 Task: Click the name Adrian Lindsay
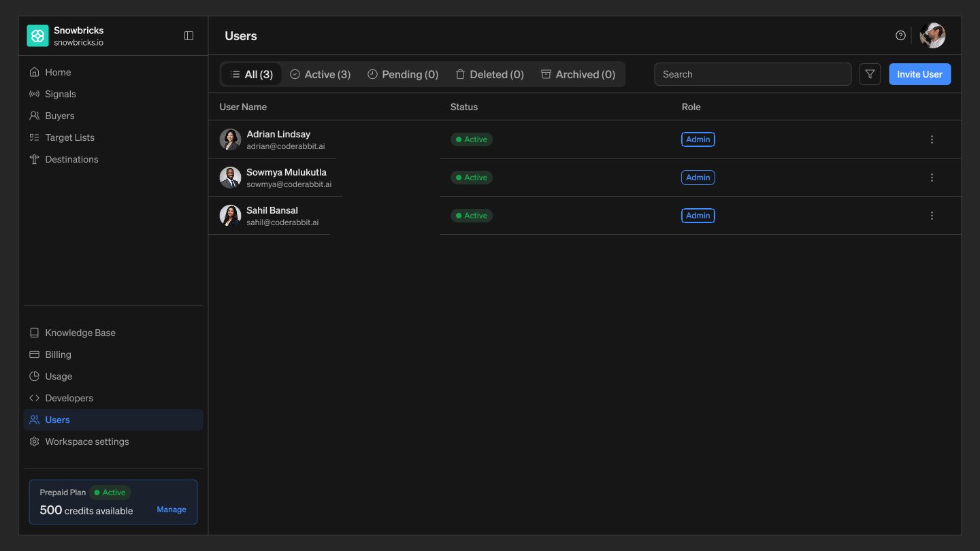[x=278, y=134]
